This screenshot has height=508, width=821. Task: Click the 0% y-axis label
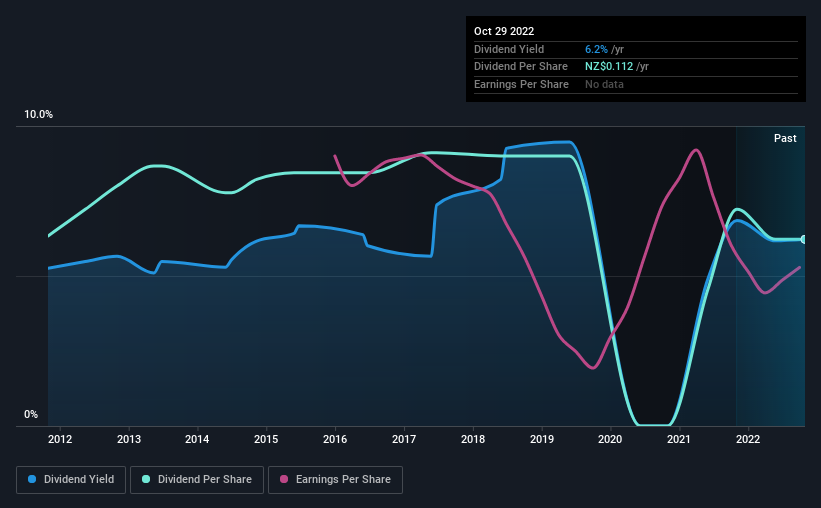[31, 414]
